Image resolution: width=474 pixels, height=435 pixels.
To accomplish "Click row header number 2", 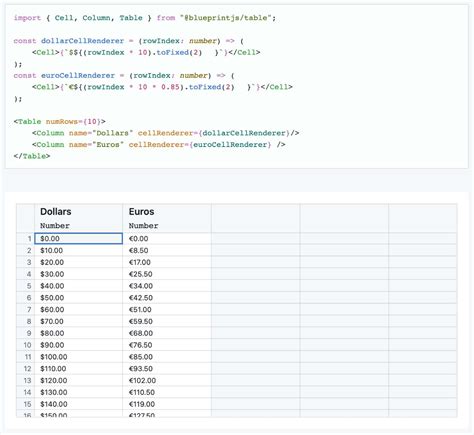I will (25, 250).
